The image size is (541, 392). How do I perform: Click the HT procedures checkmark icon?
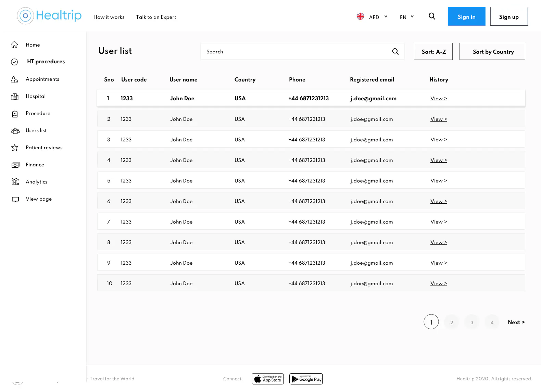[14, 62]
